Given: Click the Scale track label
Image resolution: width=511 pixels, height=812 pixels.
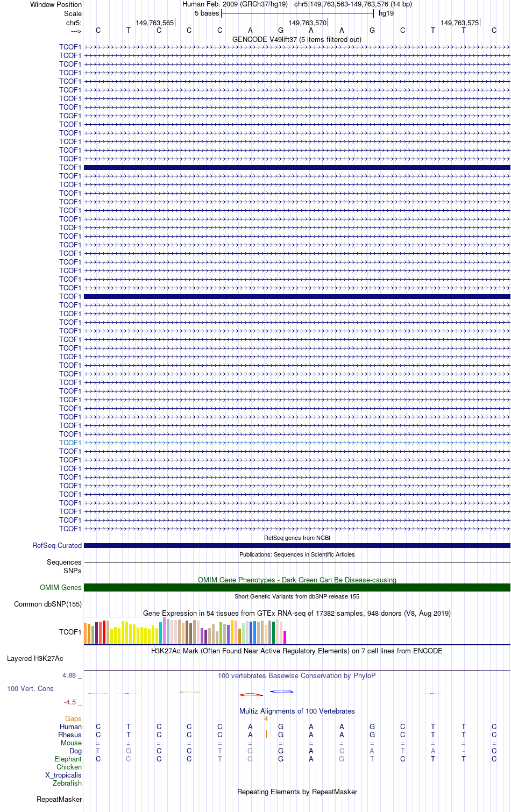Looking at the screenshot, I should click(73, 13).
